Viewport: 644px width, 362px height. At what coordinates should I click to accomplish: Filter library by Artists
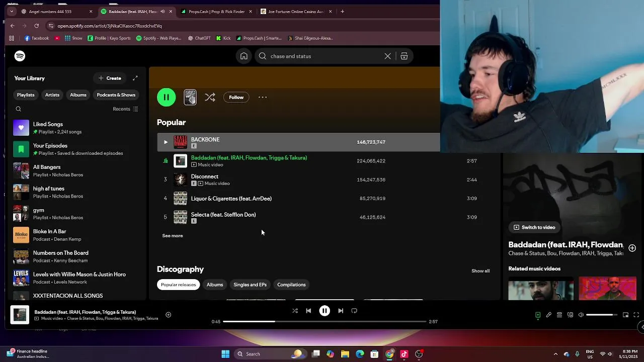(x=52, y=95)
